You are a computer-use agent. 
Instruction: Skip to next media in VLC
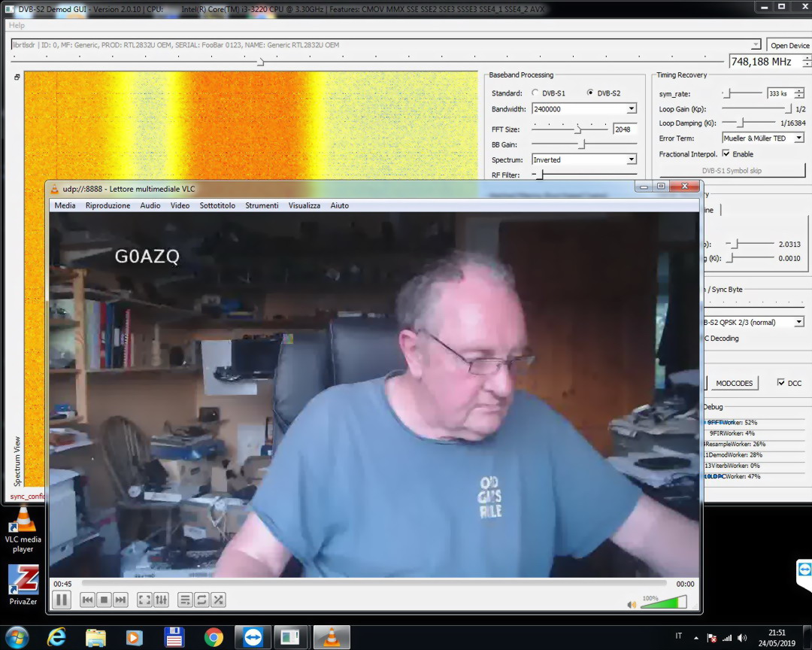pyautogui.click(x=120, y=600)
